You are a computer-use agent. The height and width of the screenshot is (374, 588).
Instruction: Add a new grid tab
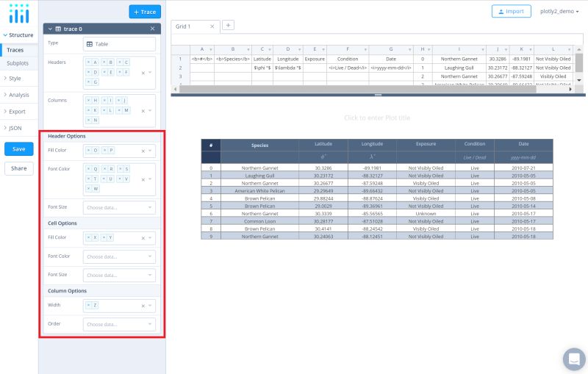(x=228, y=25)
